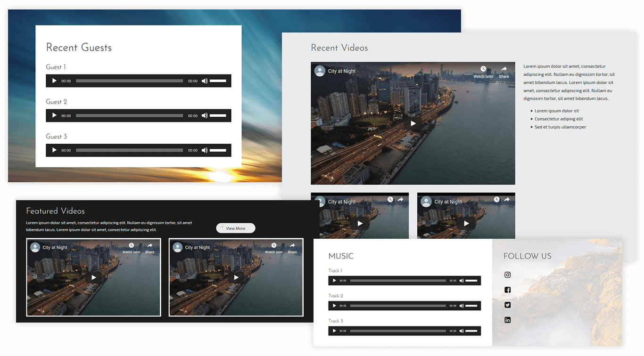
Task: Mute the Track 1 audio player
Action: click(462, 280)
